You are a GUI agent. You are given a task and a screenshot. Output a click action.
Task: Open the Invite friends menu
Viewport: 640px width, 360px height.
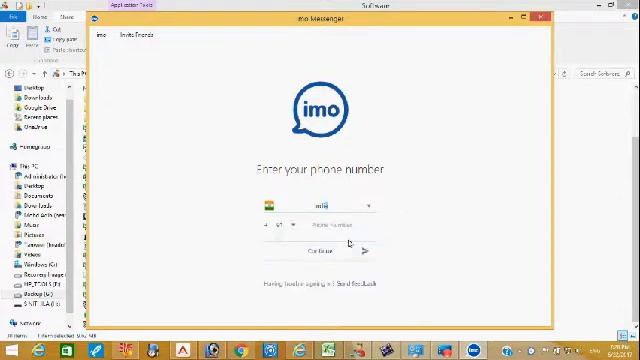pyautogui.click(x=136, y=35)
